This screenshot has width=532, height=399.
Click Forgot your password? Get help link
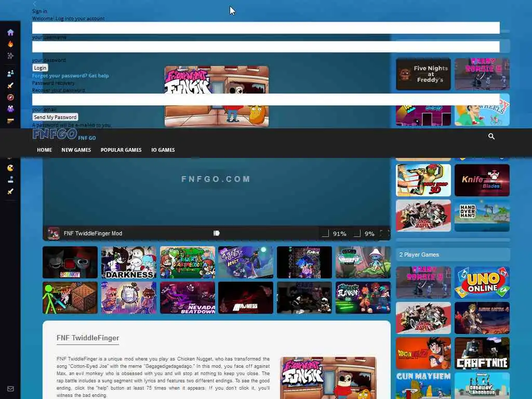coord(71,76)
